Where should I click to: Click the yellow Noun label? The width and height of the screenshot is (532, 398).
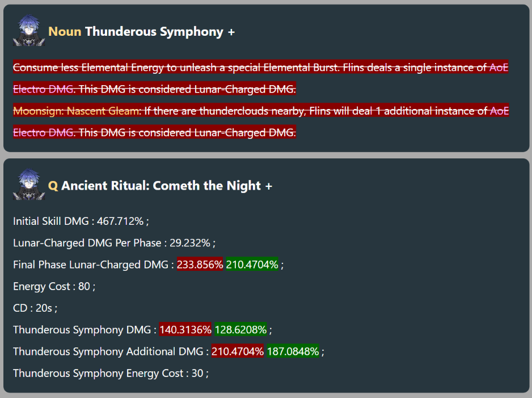click(65, 32)
